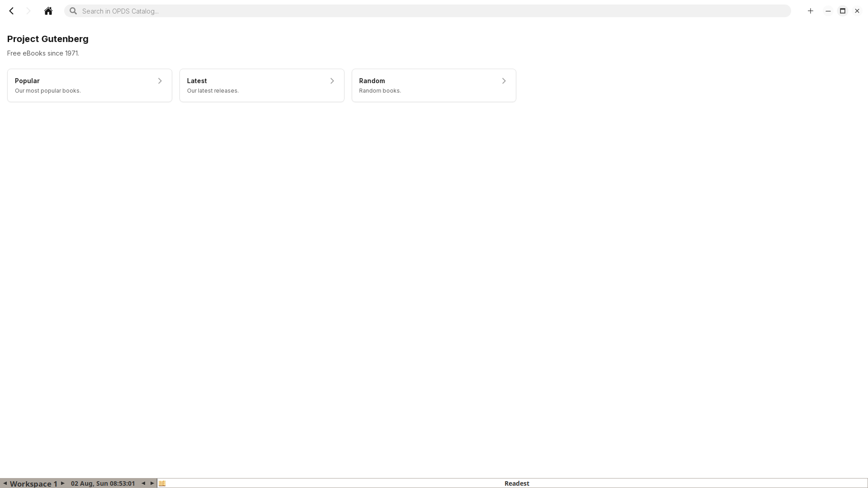Select the Readest taskbar window entry
This screenshot has height=488, width=868.
[512, 483]
